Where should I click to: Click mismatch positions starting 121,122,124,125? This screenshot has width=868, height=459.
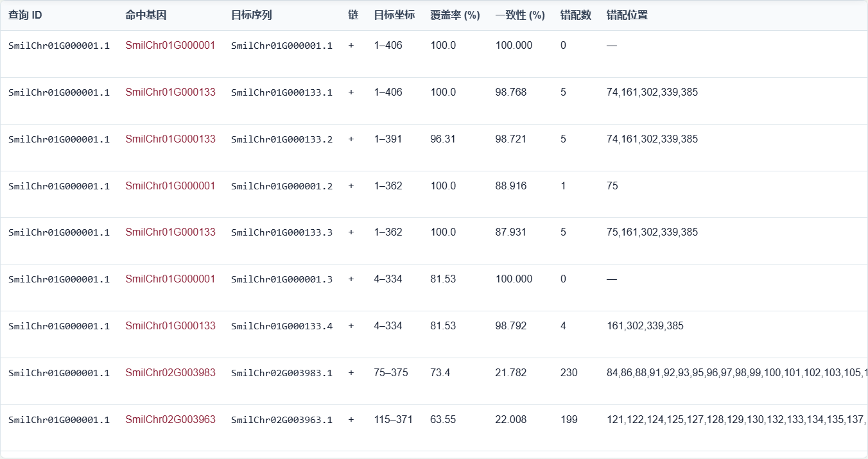point(737,420)
